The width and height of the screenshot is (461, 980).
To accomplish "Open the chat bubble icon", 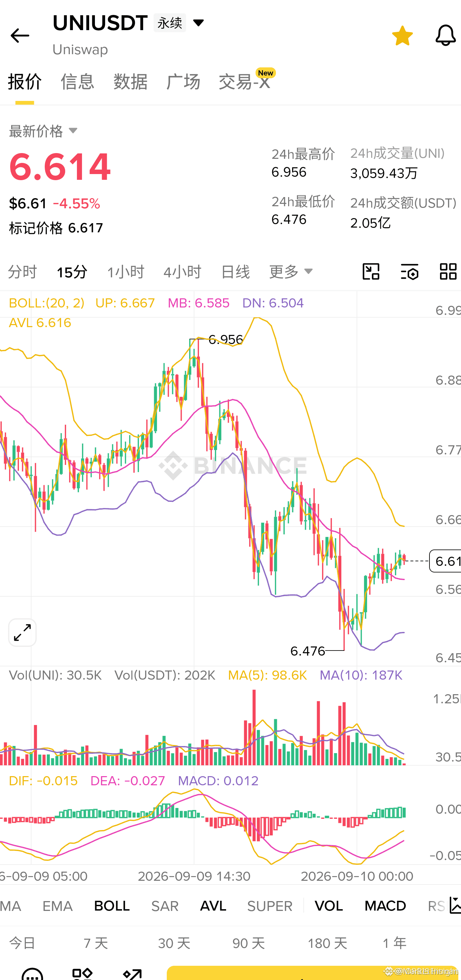I will coord(32,974).
